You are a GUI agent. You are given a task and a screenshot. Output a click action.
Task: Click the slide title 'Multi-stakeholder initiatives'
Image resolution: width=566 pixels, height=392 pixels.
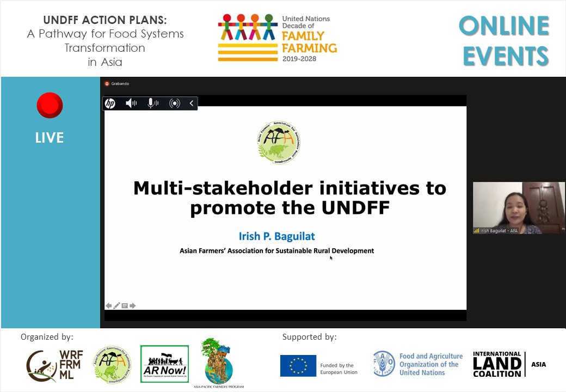click(290, 198)
